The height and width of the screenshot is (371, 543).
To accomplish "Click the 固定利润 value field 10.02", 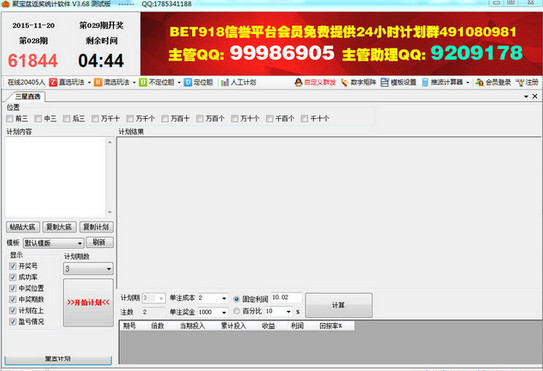I will click(286, 298).
